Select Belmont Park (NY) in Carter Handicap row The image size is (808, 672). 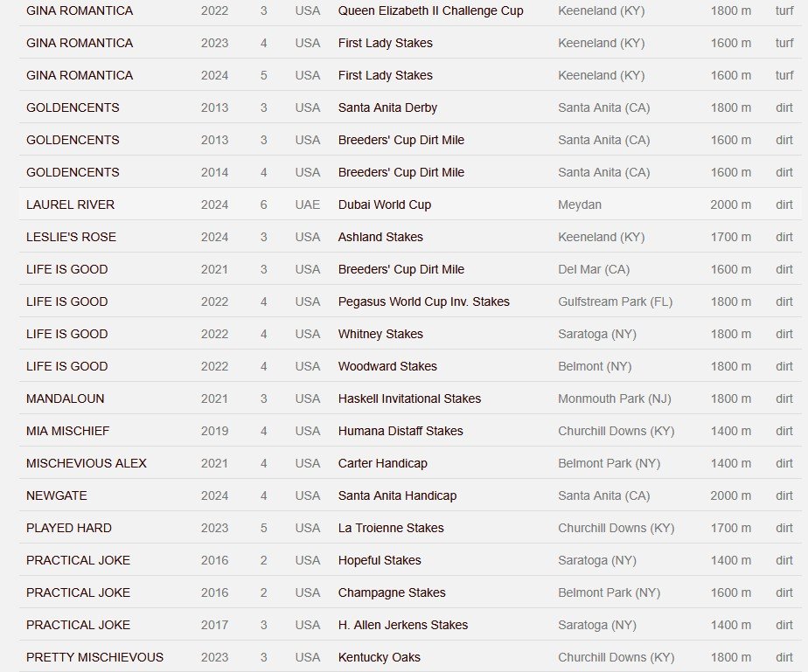coord(609,464)
